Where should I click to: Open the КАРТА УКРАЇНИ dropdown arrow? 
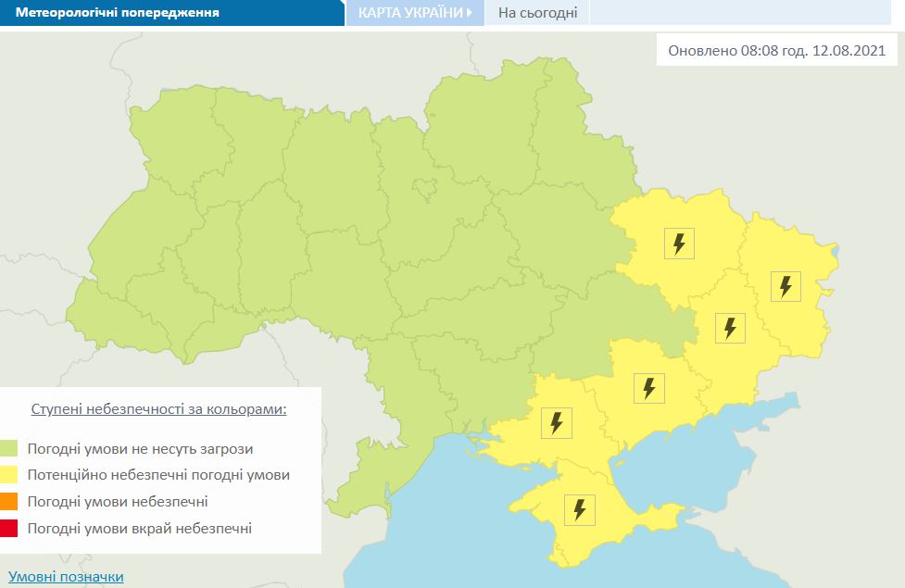tap(471, 12)
